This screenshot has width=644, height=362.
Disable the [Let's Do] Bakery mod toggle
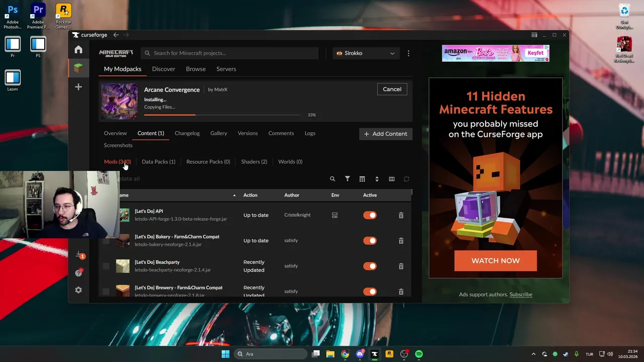pos(370,241)
